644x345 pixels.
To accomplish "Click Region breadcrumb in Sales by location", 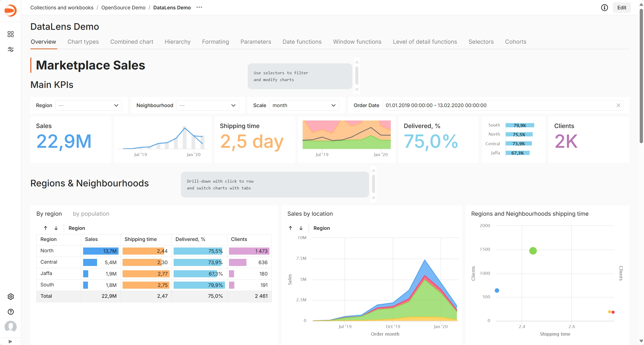I will pos(321,228).
